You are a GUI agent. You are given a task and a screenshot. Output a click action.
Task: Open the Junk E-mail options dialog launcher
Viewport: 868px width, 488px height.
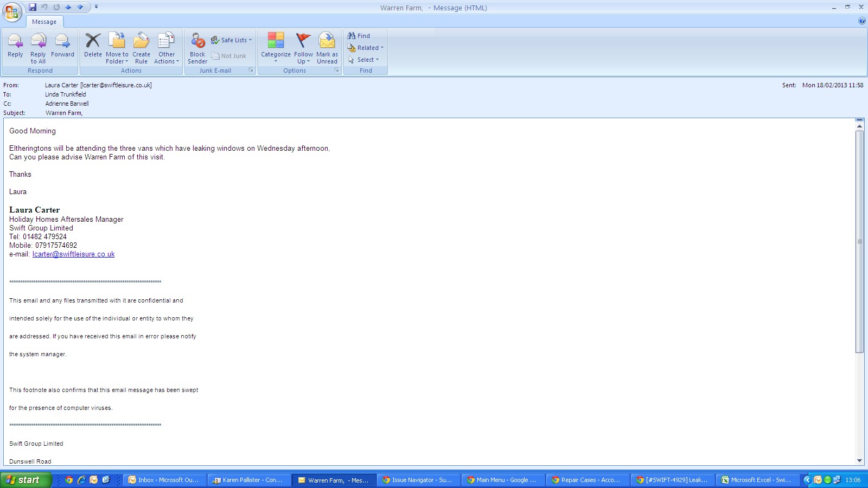(251, 70)
